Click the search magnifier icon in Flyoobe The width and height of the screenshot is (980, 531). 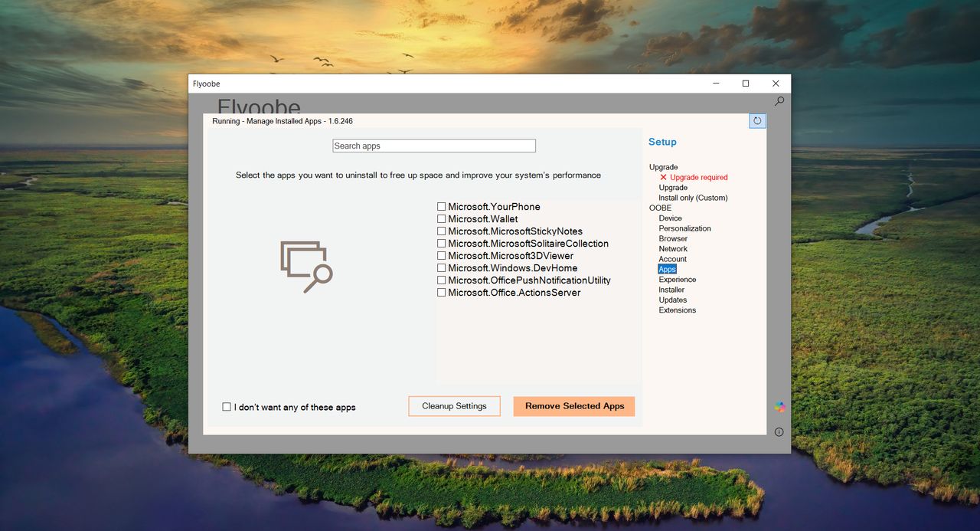(779, 101)
